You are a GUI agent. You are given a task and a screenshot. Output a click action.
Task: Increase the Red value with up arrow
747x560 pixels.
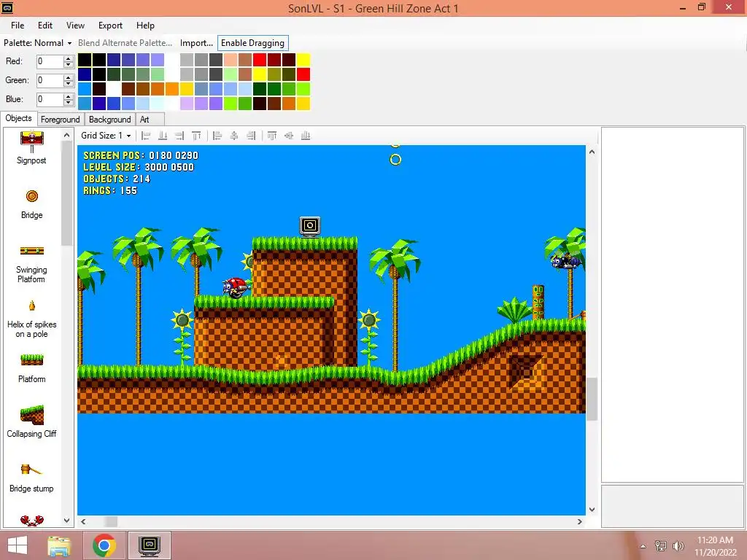tap(69, 58)
